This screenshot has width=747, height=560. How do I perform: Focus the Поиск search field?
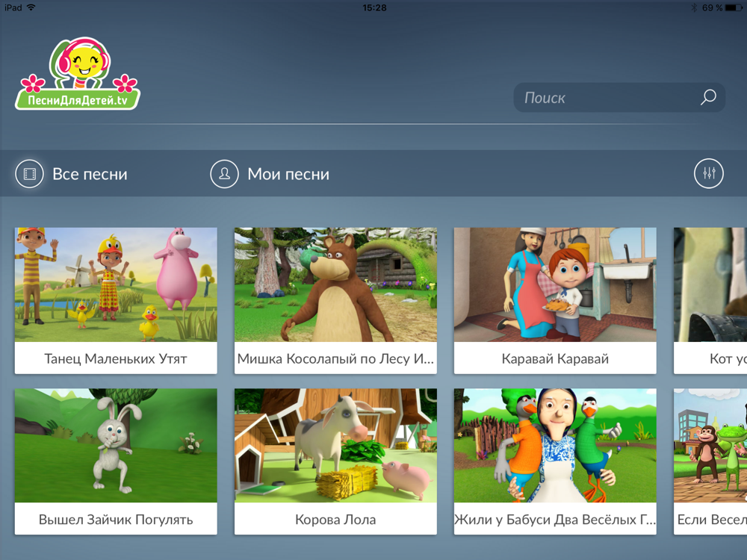(x=619, y=98)
